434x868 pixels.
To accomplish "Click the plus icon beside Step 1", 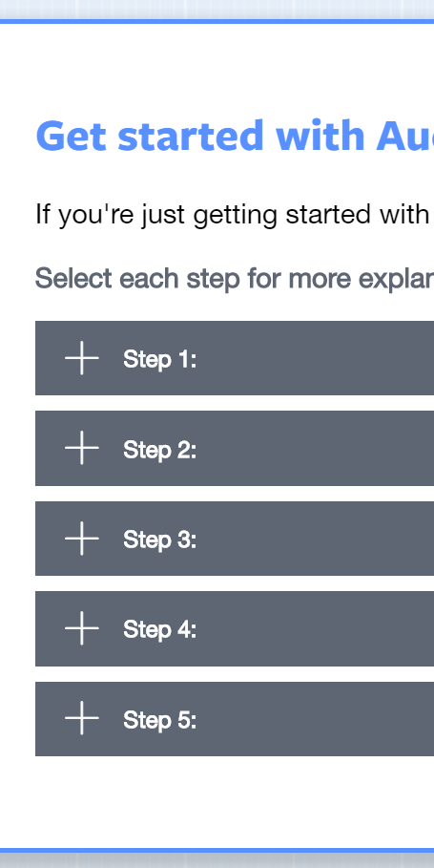I will (x=82, y=358).
